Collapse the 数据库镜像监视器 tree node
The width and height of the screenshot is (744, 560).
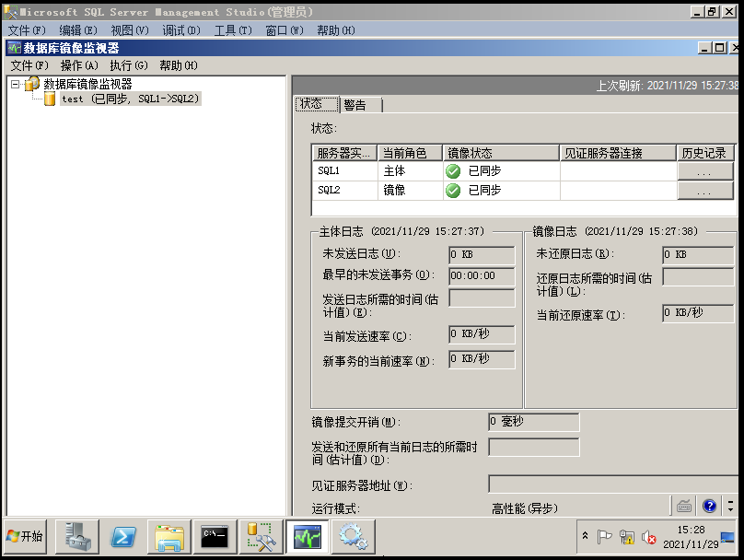click(x=15, y=85)
